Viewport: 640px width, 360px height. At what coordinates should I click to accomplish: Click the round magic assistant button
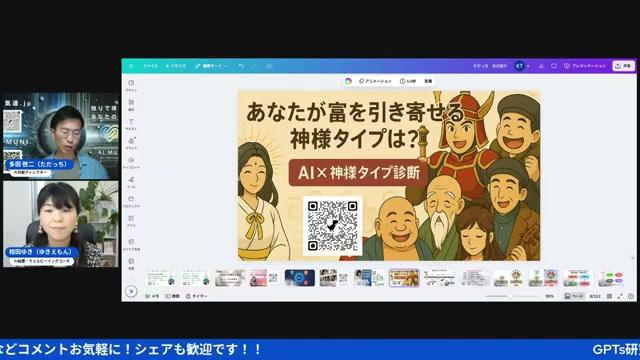[x=131, y=291]
